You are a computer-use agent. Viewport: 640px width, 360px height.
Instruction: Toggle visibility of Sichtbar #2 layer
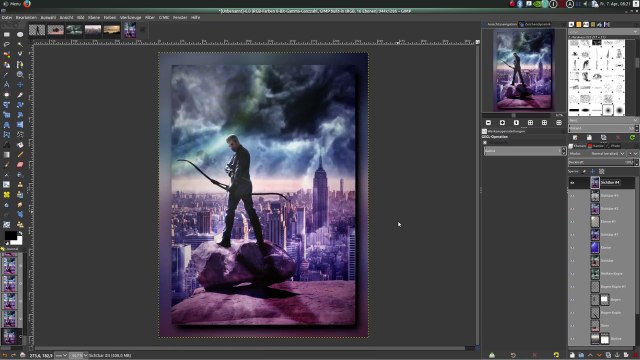(572, 209)
